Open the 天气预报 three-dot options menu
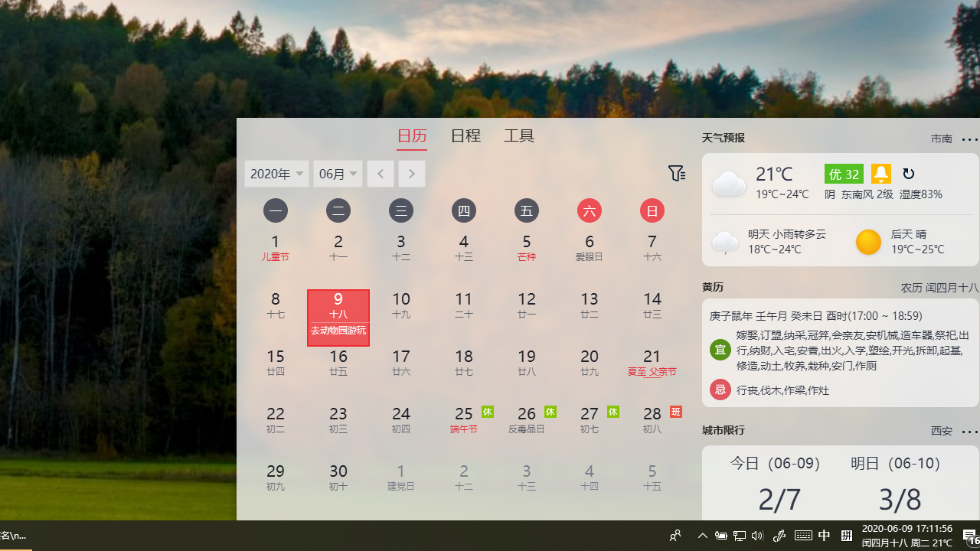980x551 pixels. (969, 139)
